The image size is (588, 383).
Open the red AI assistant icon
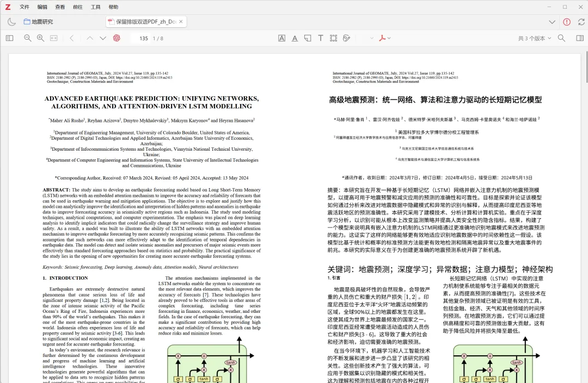coord(117,38)
